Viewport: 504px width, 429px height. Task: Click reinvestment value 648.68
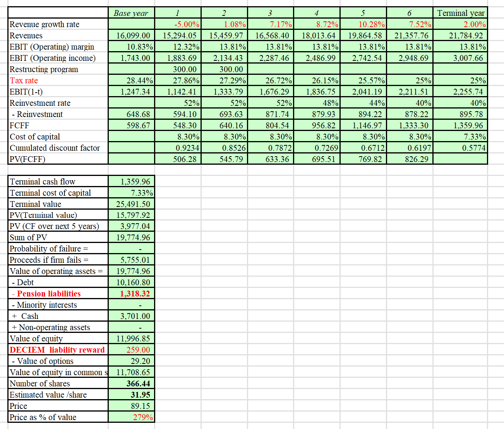(131, 114)
